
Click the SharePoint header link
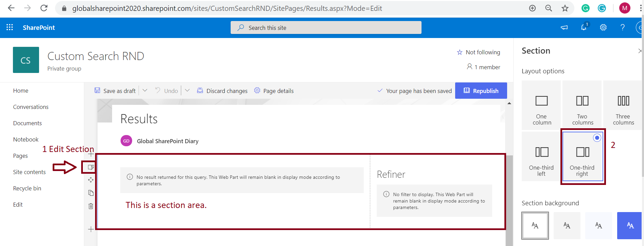(x=39, y=27)
